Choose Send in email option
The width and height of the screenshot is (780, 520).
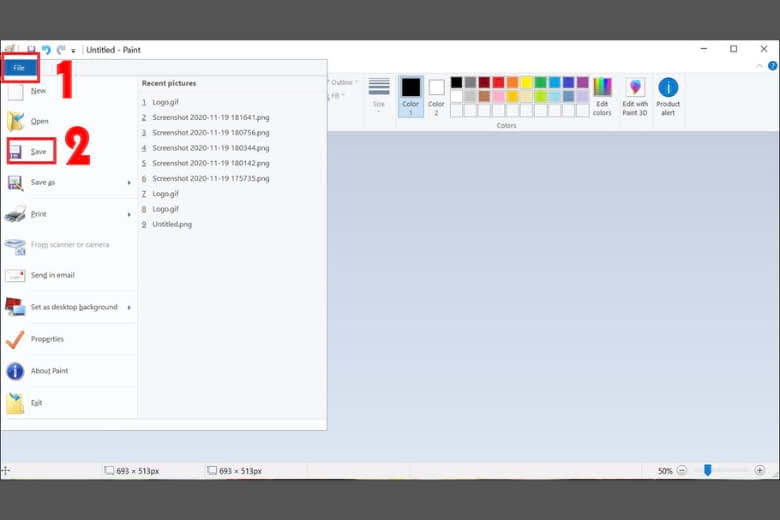[x=69, y=275]
